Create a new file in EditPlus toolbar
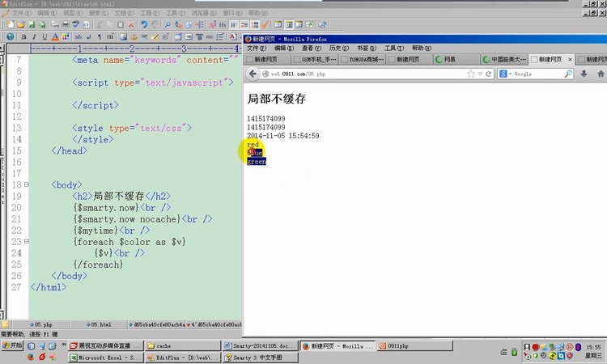Image resolution: width=607 pixels, height=364 pixels. pos(11,25)
